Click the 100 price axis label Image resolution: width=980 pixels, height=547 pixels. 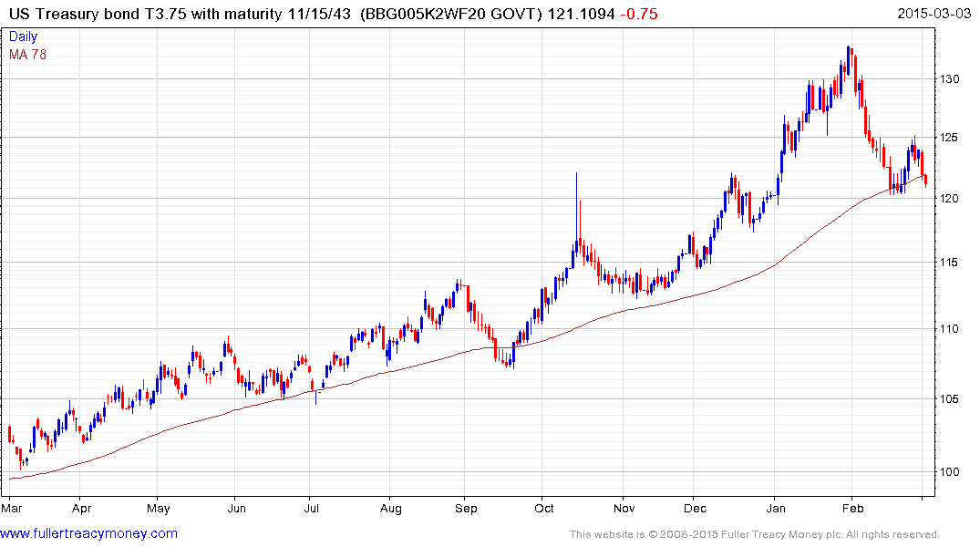(949, 472)
